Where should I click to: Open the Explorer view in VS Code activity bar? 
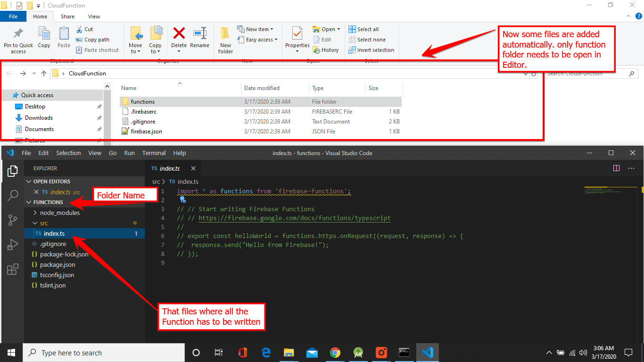coord(13,172)
